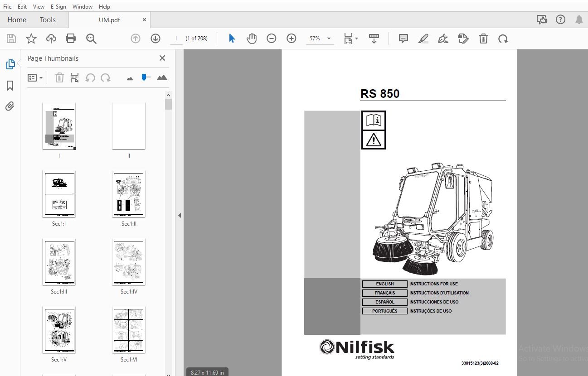
Task: Click the page number input field
Action: pyautogui.click(x=176, y=39)
